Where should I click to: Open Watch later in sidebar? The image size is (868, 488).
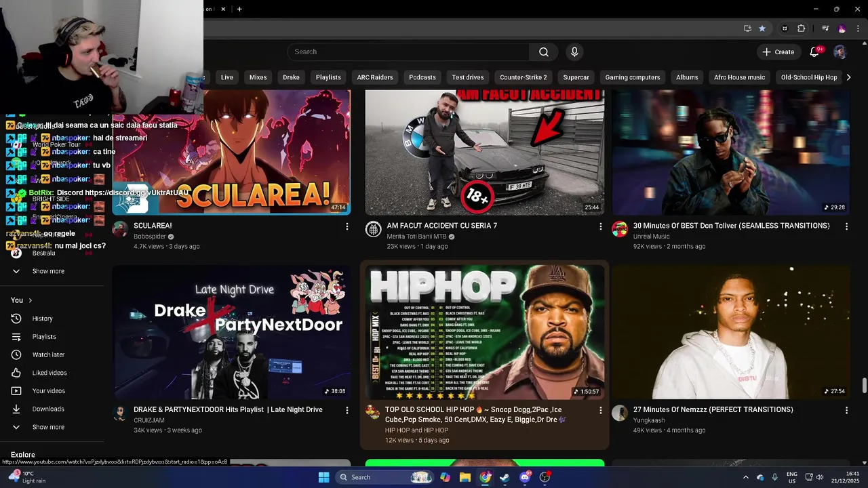click(x=53, y=354)
